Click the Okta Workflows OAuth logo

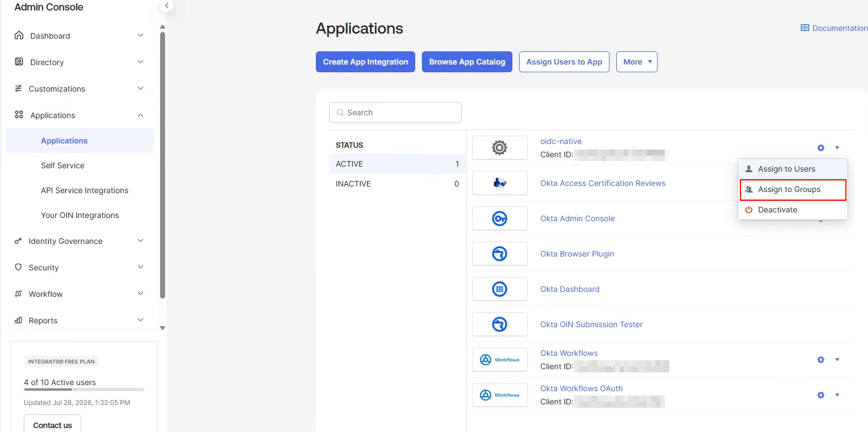500,395
